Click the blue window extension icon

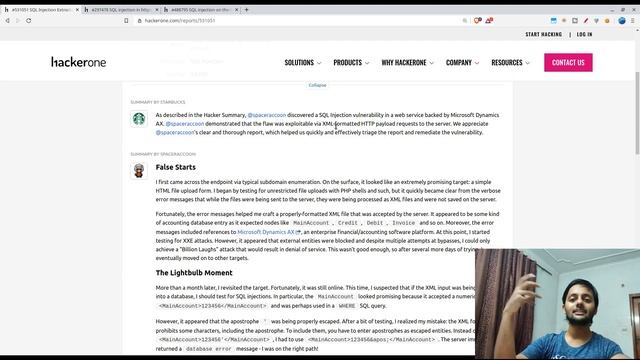[x=553, y=20]
